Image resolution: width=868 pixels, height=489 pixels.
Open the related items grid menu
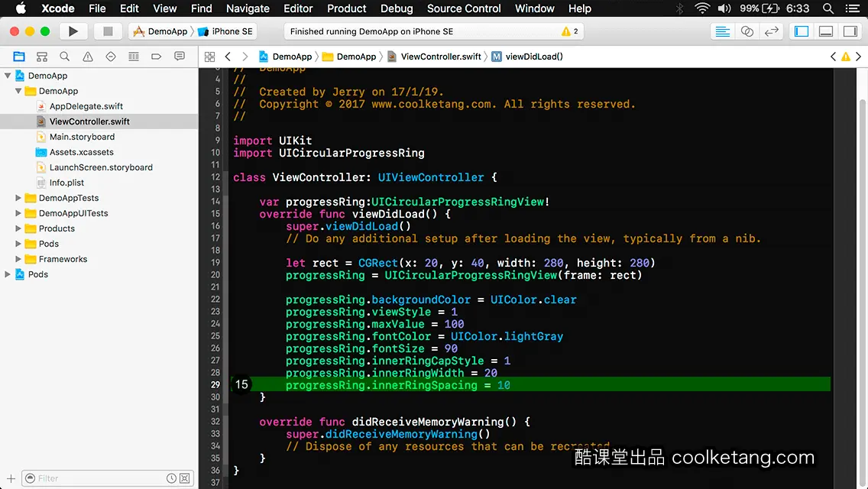click(210, 57)
